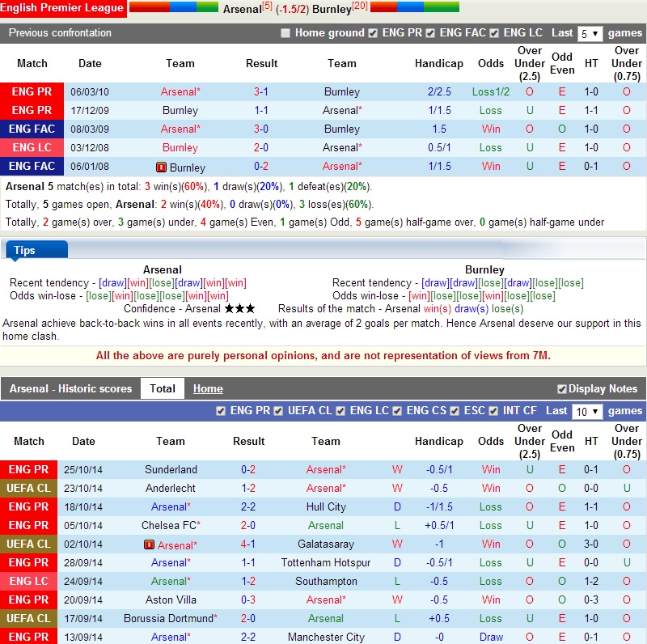Viewport: 647px width, 644px height.
Task: Uncheck ENG LC in Historic scores filter
Action: click(x=340, y=411)
